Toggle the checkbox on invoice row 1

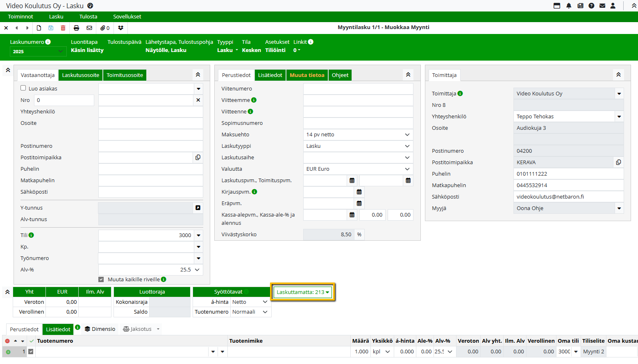[x=31, y=351]
